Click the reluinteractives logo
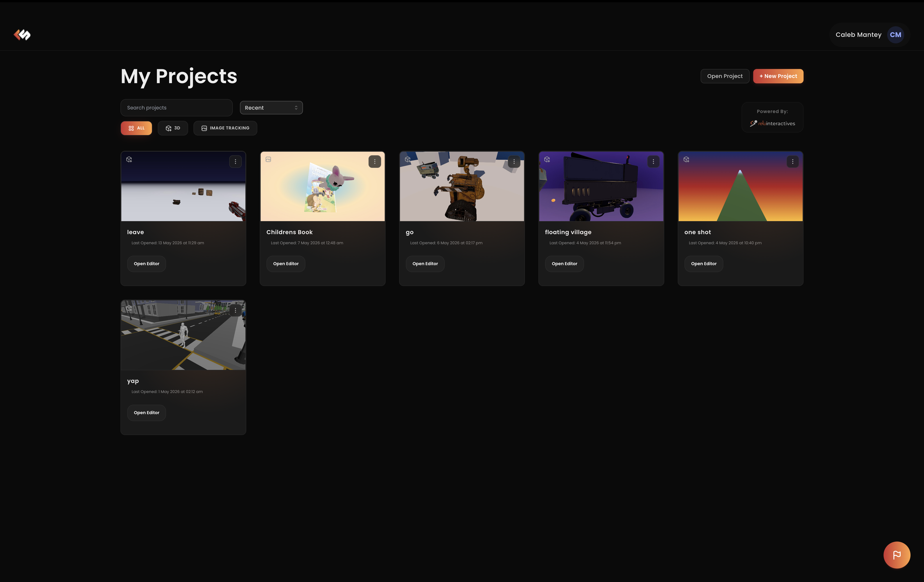 (x=772, y=124)
